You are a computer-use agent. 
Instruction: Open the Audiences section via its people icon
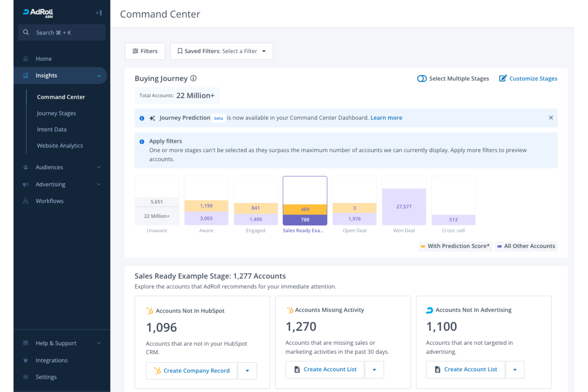(x=25, y=167)
